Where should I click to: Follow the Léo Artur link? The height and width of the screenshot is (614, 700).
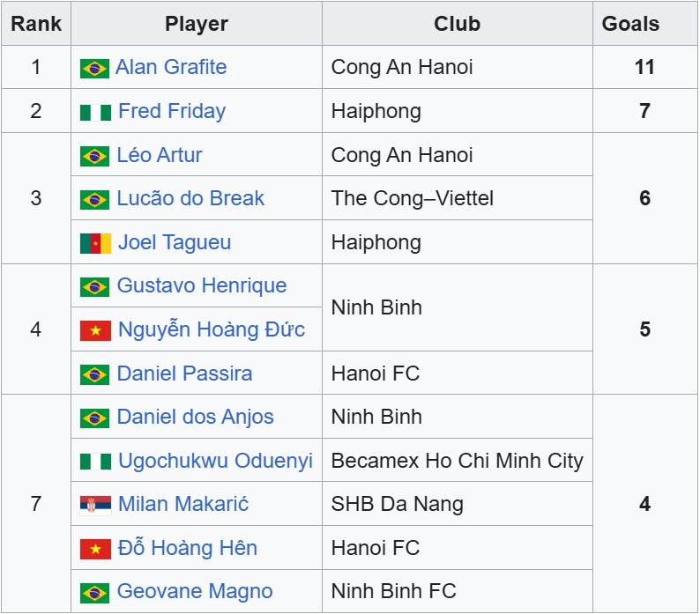tap(160, 155)
